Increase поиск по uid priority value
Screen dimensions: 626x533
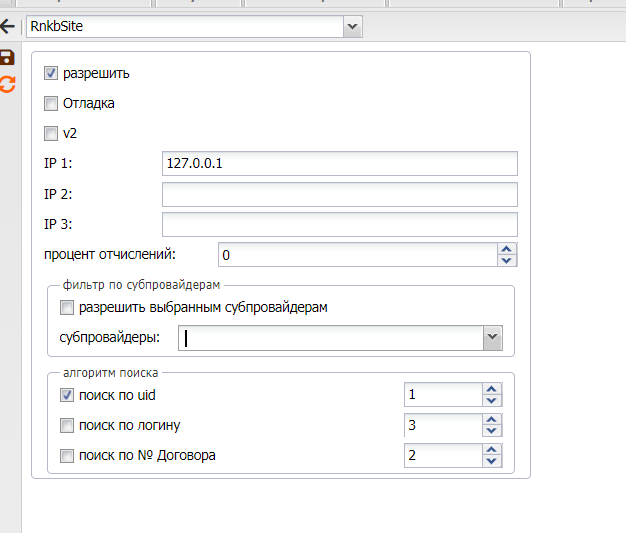491,389
